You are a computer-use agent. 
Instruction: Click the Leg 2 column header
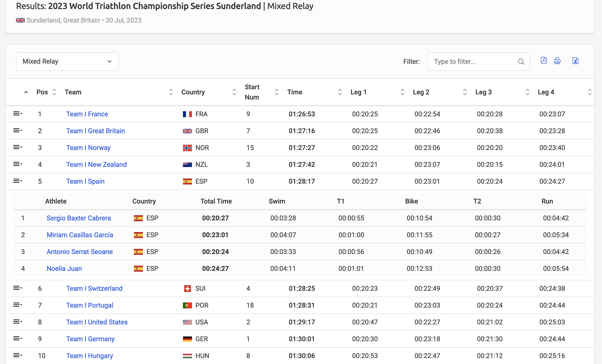[421, 92]
